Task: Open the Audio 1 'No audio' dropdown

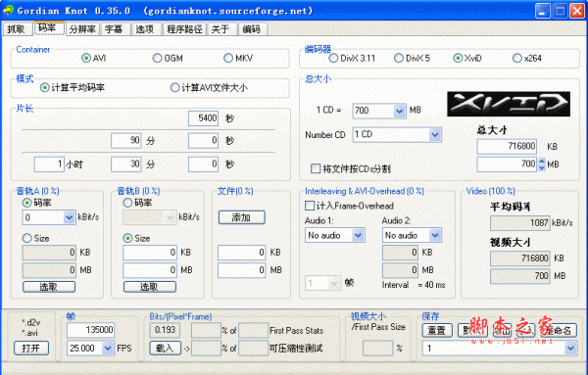Action: click(x=358, y=235)
